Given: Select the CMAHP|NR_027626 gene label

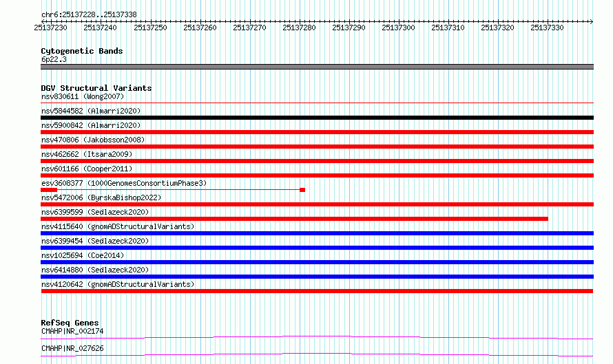Looking at the screenshot, I should pyautogui.click(x=72, y=348).
